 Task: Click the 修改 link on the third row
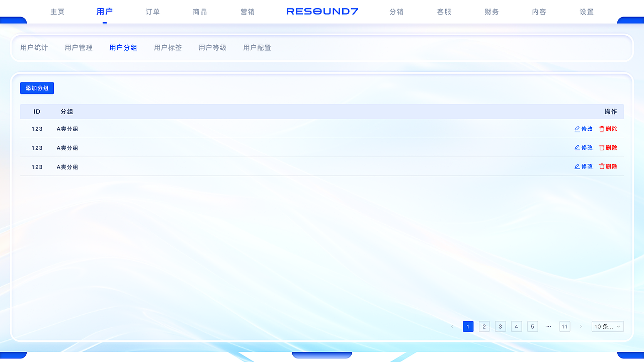pos(586,166)
